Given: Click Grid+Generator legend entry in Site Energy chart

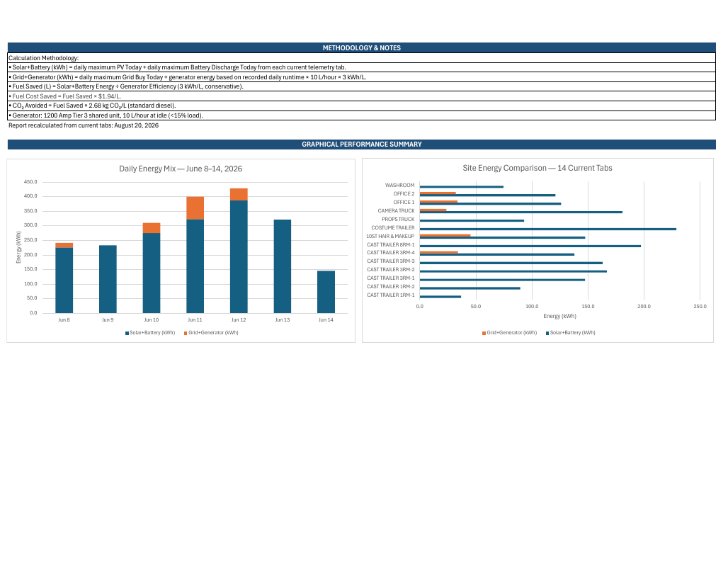Looking at the screenshot, I should point(509,333).
